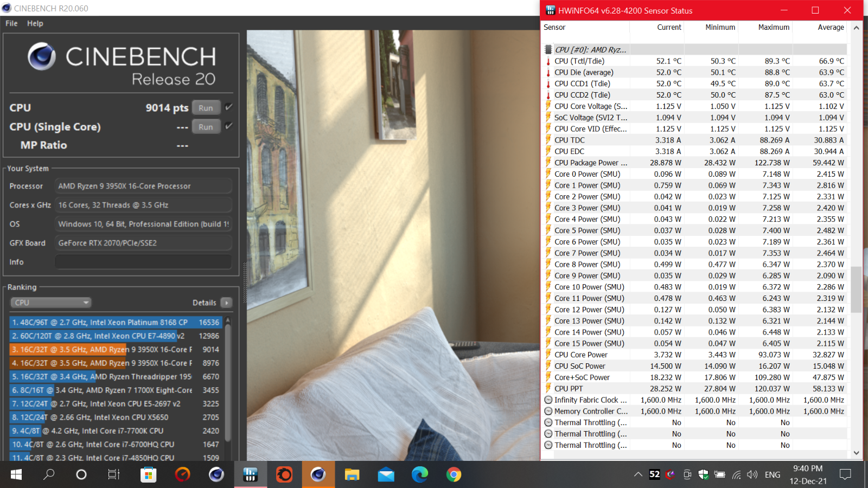Open Mail app from the taskbar
868x488 pixels.
pos(386,474)
